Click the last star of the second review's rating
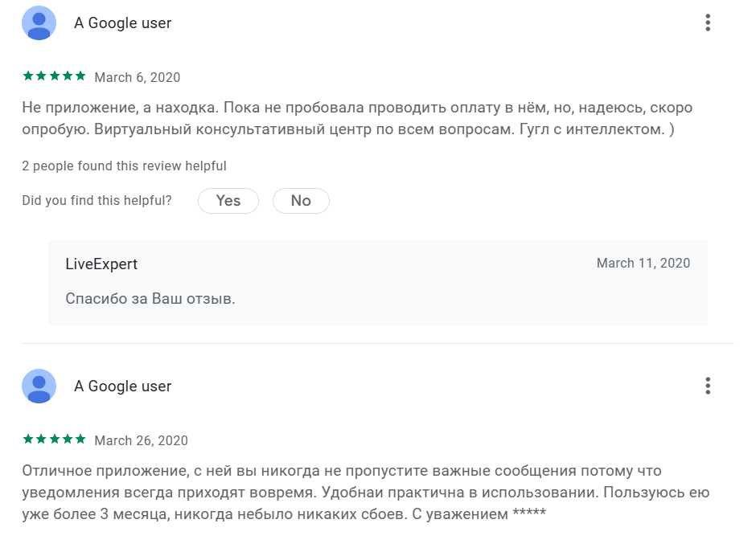The width and height of the screenshot is (756, 544). tap(82, 440)
